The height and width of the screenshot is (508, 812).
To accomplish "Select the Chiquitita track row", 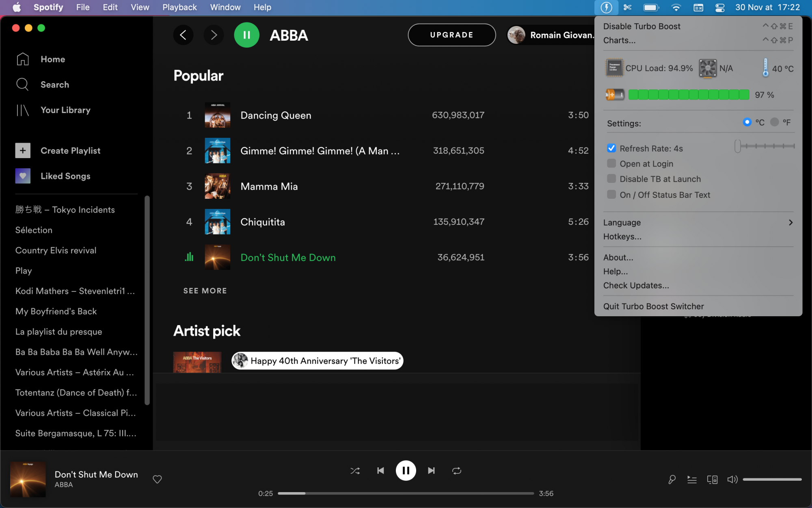I will [383, 221].
